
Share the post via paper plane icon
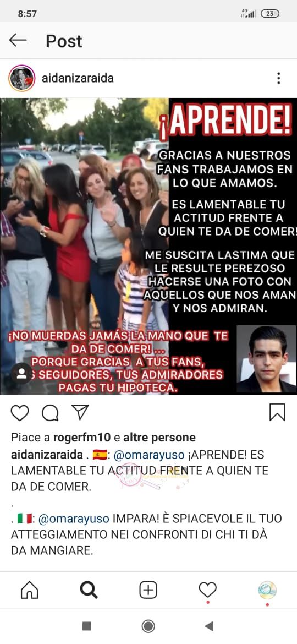[80, 412]
